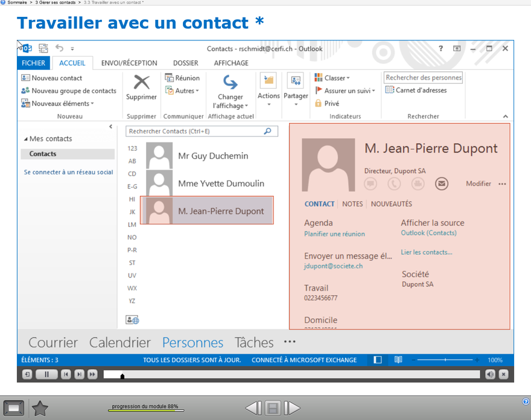Viewport: 531px width, 420px height.
Task: Click the Rechercher des personnes field
Action: coord(423,78)
